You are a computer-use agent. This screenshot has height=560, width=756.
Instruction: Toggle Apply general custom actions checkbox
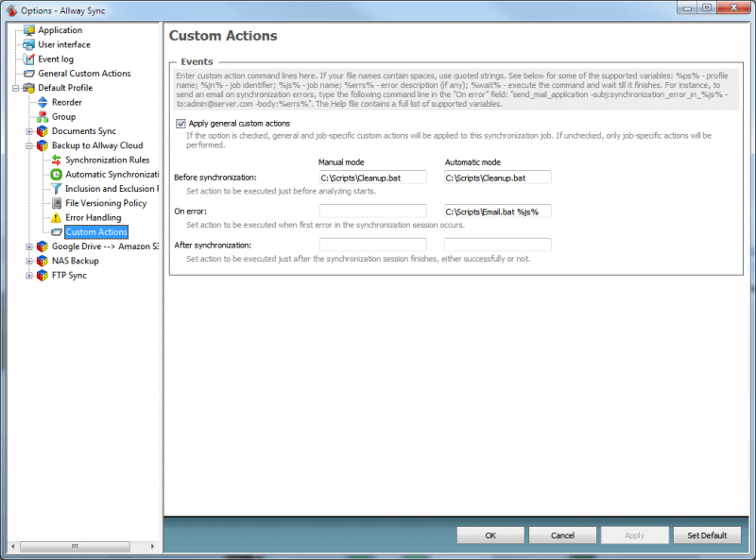point(180,124)
